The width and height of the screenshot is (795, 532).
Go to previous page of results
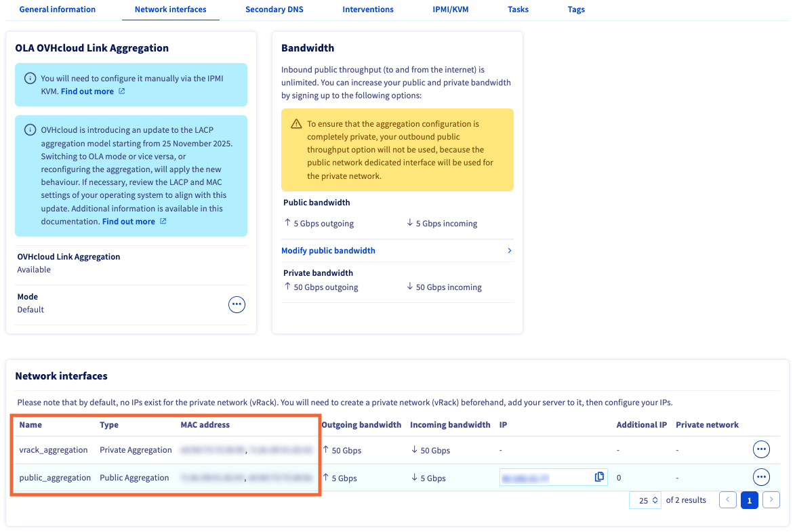728,499
